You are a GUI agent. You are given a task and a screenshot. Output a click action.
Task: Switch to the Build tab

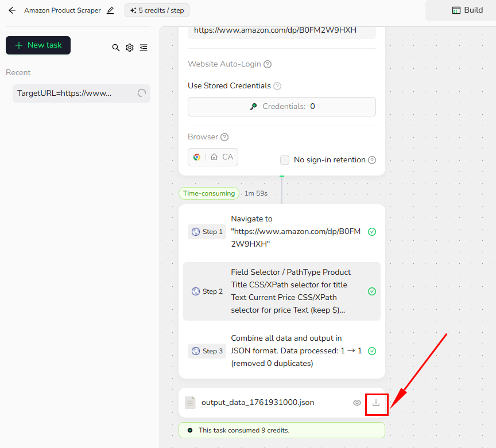467,10
